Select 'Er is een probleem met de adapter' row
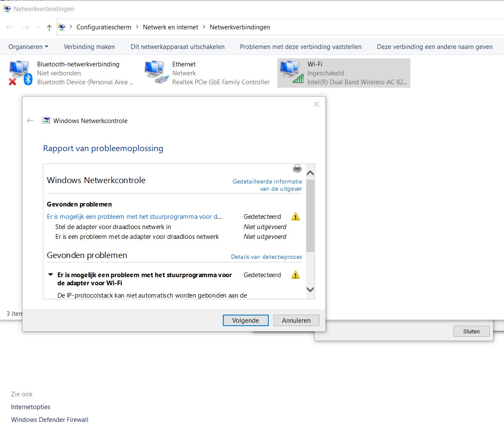This screenshot has height=430, width=504. [137, 237]
